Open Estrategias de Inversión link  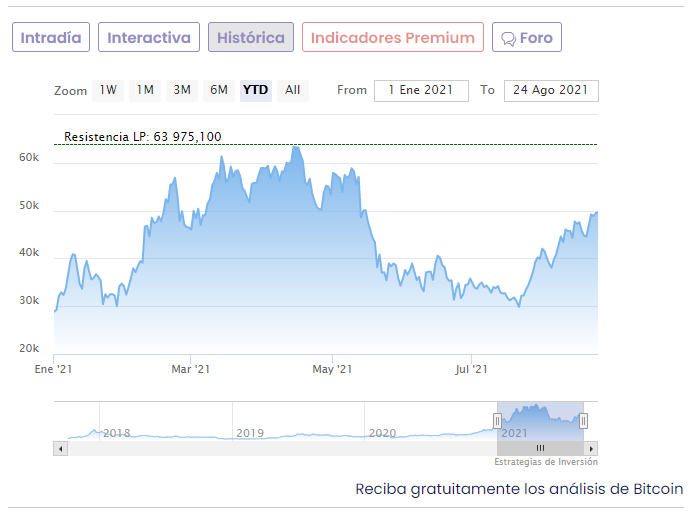[x=546, y=462]
